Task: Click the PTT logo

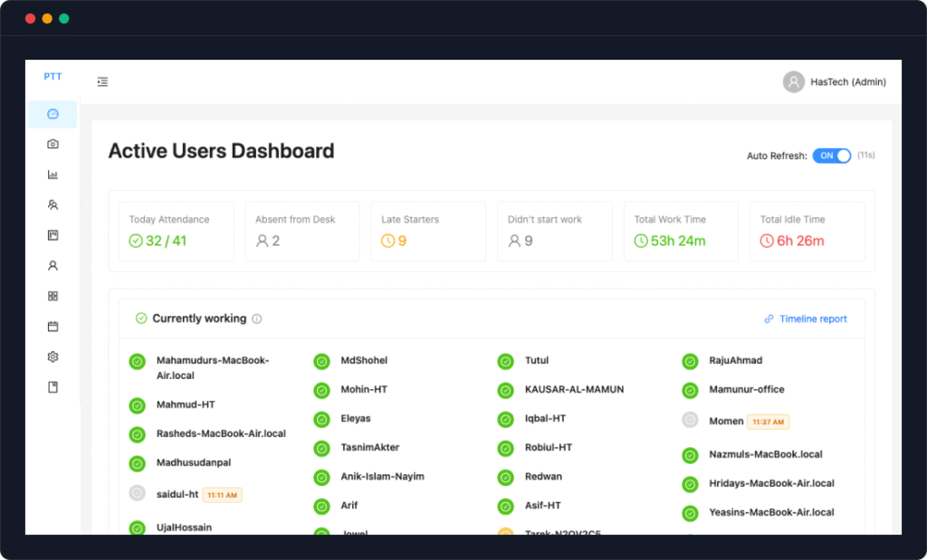Action: (53, 77)
